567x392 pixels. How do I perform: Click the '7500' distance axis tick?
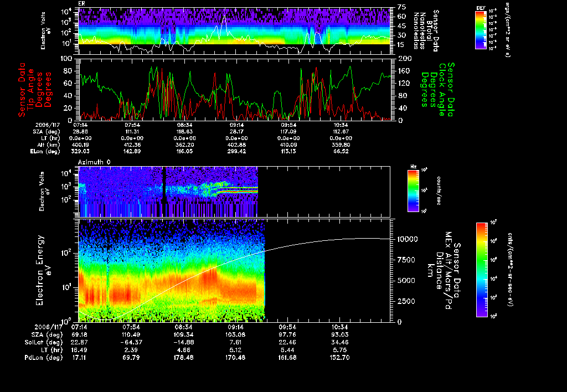(407, 260)
